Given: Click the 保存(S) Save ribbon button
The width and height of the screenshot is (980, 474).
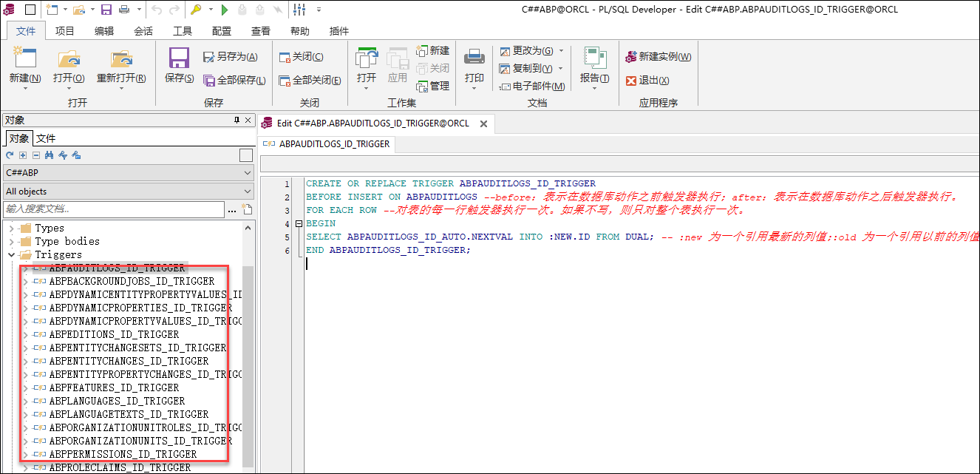Looking at the screenshot, I should pos(179,67).
